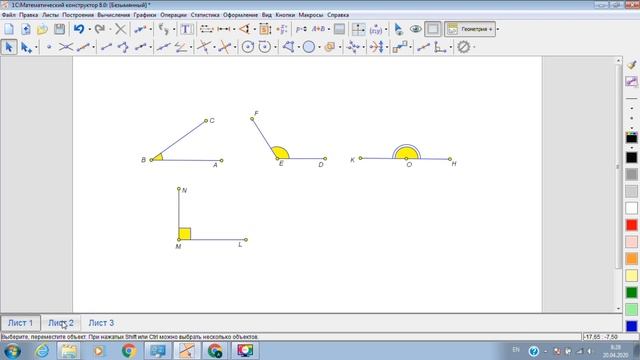Image resolution: width=640 pixels, height=360 pixels.
Task: Select the point-on-line tool
Action: [83, 47]
